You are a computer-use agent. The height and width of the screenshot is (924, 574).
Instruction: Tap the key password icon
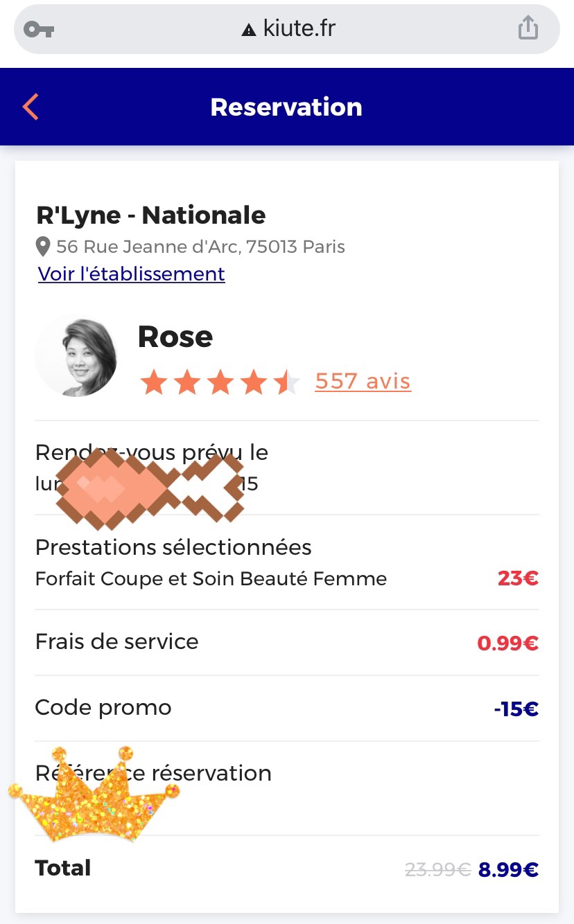(39, 29)
